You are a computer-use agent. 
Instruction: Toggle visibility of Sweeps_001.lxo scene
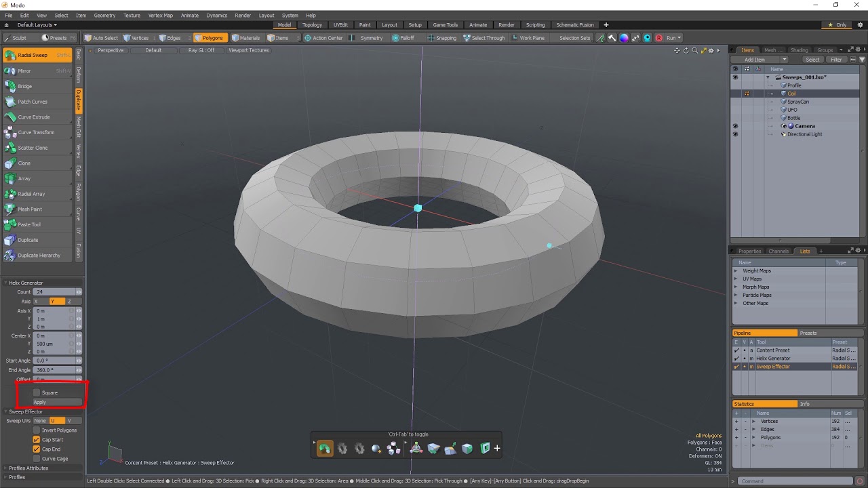pos(735,77)
